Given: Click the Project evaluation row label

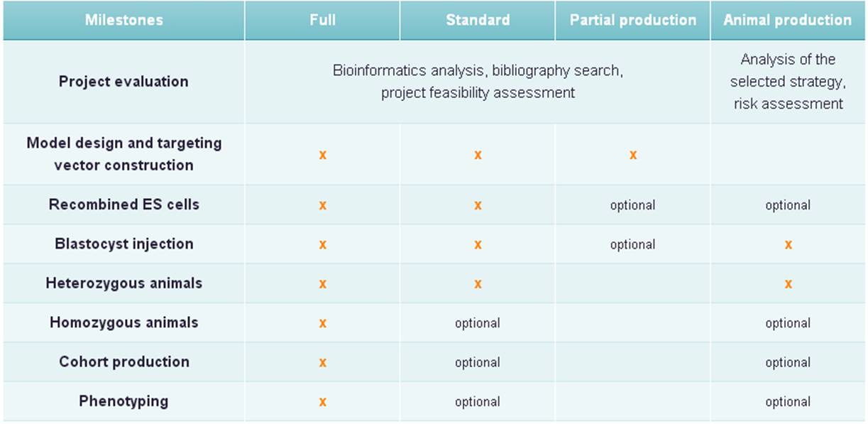Looking at the screenshot, I should pyautogui.click(x=123, y=81).
